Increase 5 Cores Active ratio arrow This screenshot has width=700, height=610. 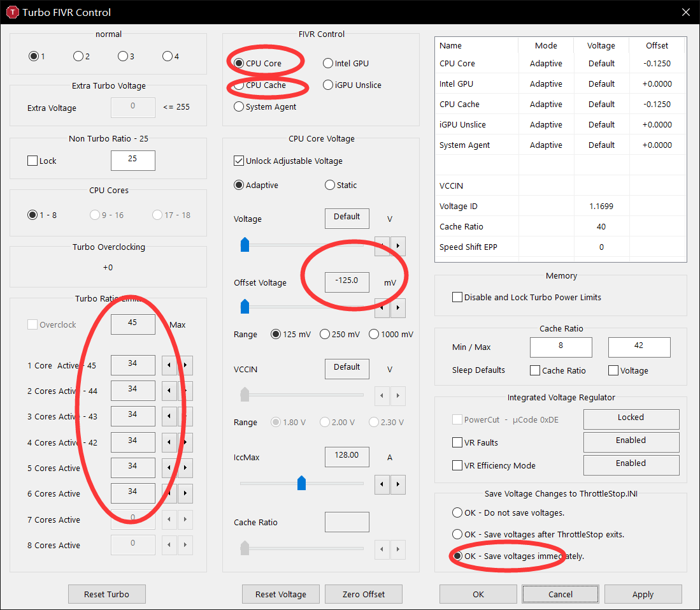(185, 468)
